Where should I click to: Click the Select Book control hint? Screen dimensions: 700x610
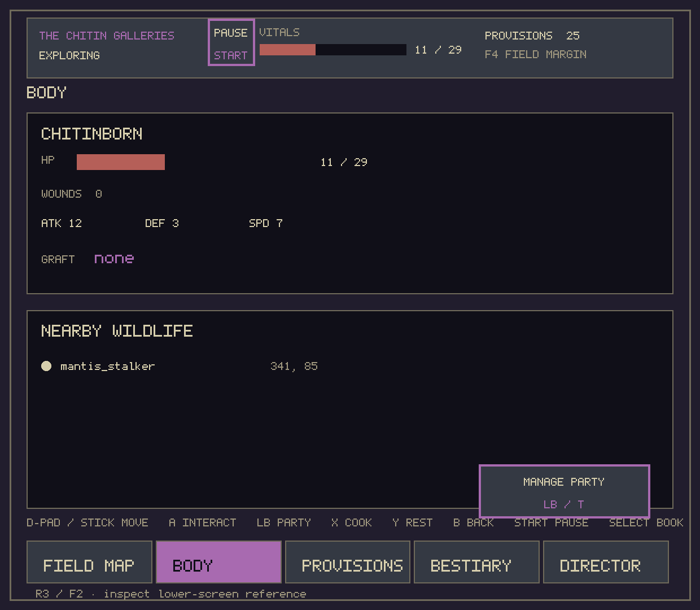point(646,522)
